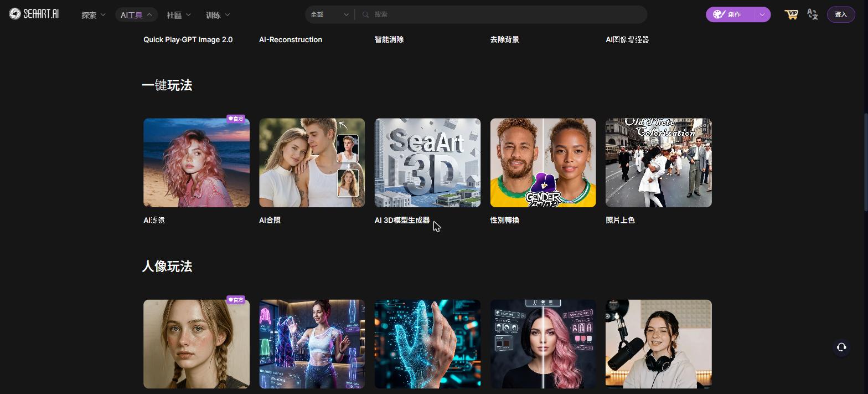Open the language translation icon

813,14
